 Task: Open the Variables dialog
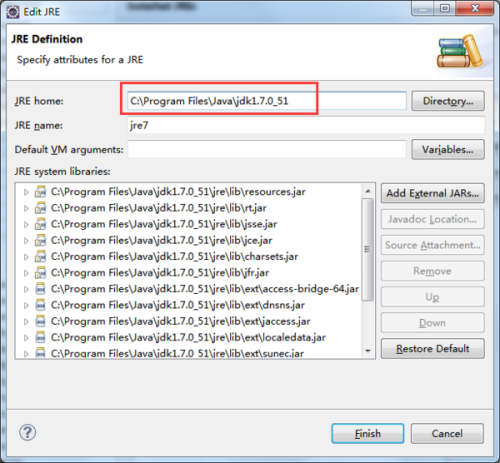(448, 150)
